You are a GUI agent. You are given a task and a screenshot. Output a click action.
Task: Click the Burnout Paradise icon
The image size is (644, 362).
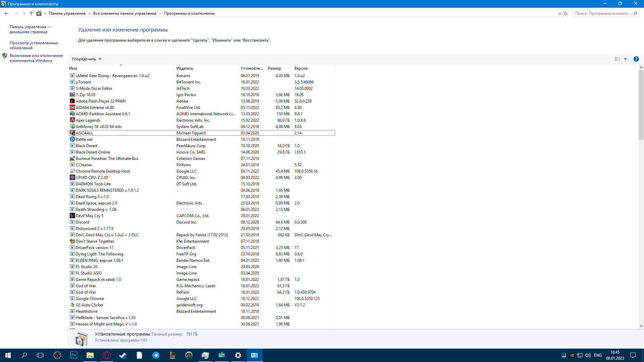pos(72,159)
